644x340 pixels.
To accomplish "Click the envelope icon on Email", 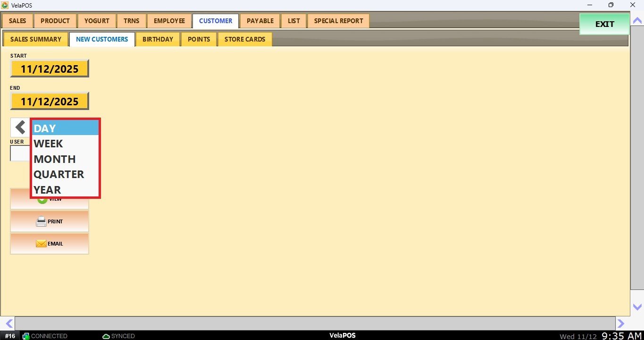I will pos(41,244).
